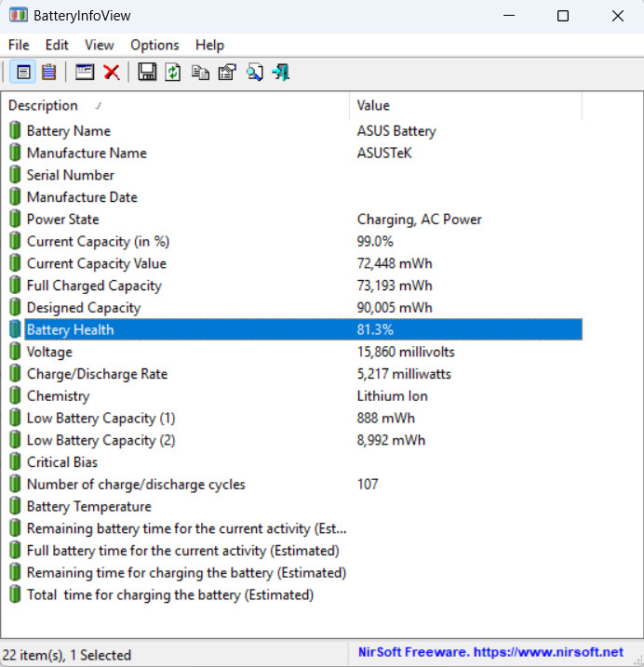Click the Charging, AC Power value
Image resolution: width=644 pixels, height=667 pixels.
click(x=420, y=220)
